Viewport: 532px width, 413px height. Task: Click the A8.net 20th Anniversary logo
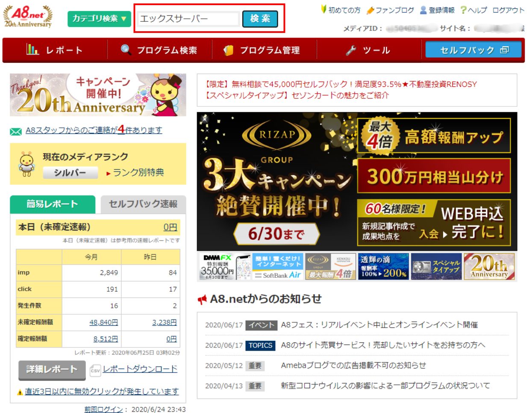coord(28,17)
